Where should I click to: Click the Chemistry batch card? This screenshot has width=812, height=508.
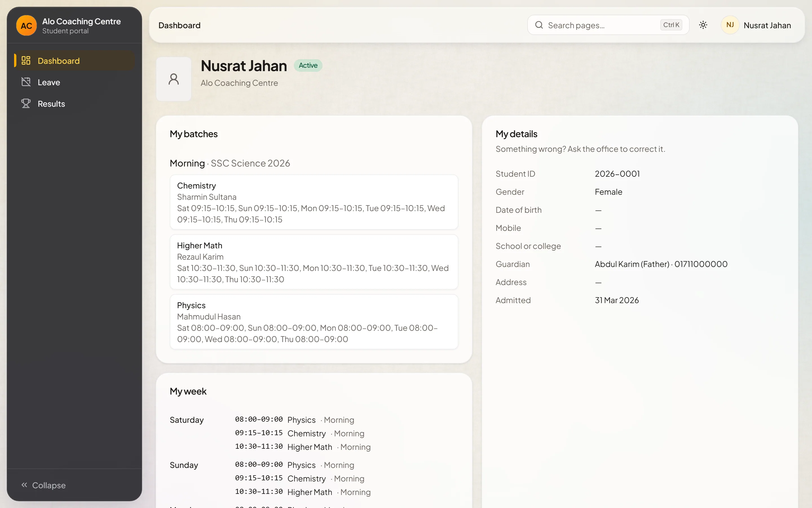(314, 202)
